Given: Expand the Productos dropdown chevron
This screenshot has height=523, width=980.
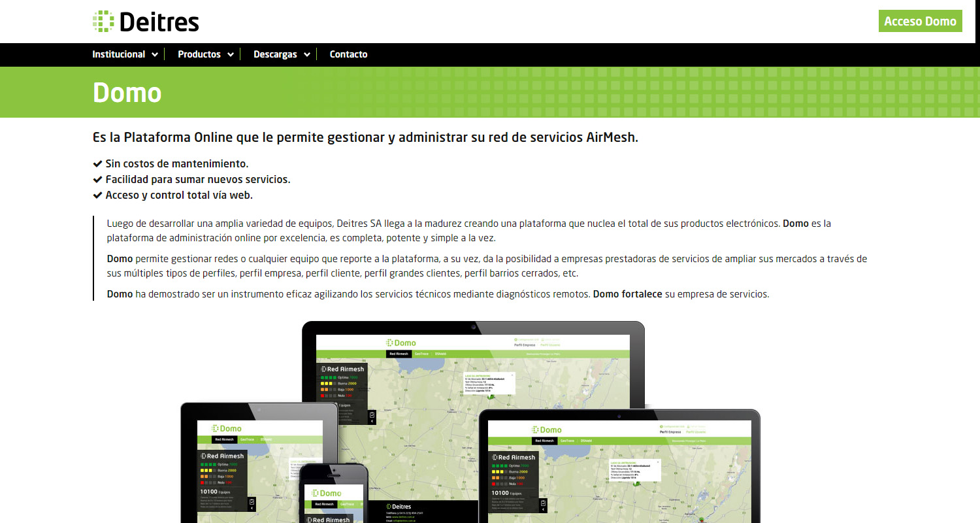Looking at the screenshot, I should pos(231,55).
